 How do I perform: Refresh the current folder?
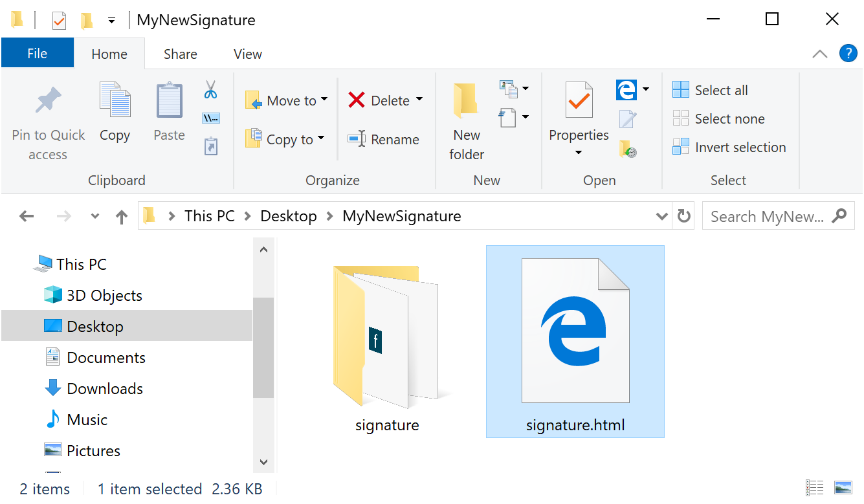pyautogui.click(x=683, y=215)
